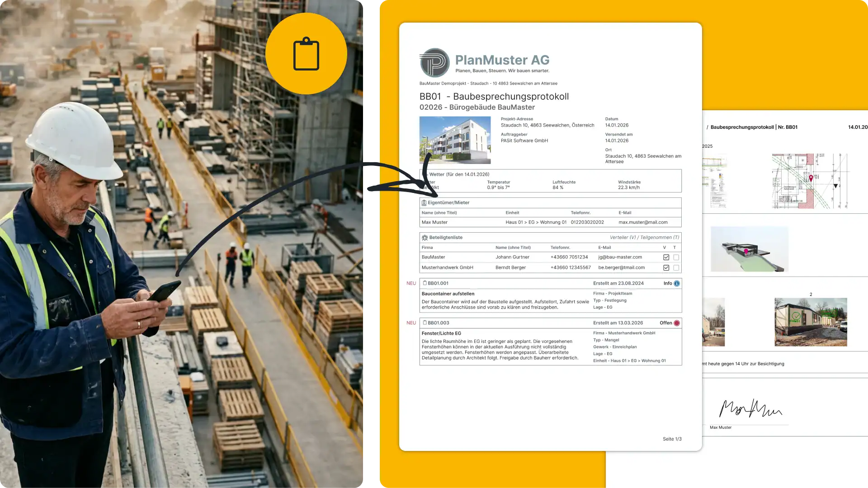Open the 3D model preview thumbnail

(x=749, y=249)
